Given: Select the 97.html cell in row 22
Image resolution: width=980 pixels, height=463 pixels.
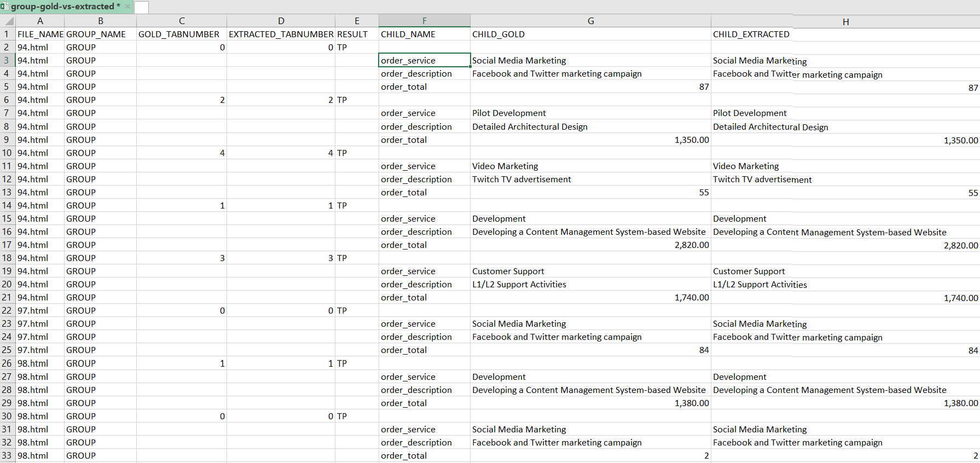Looking at the screenshot, I should pyautogui.click(x=40, y=310).
